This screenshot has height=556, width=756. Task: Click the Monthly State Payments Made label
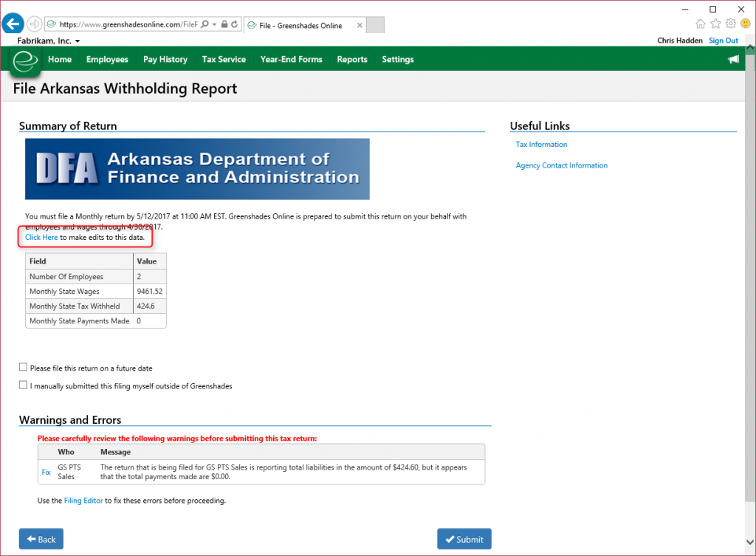point(80,321)
